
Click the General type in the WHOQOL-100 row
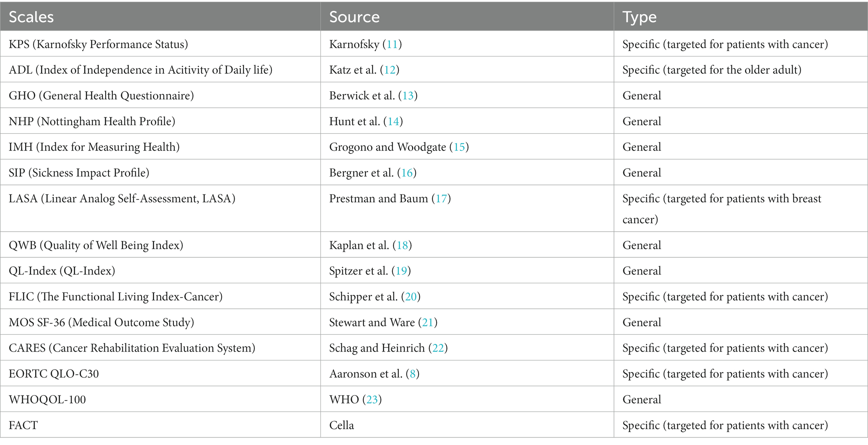coord(642,399)
